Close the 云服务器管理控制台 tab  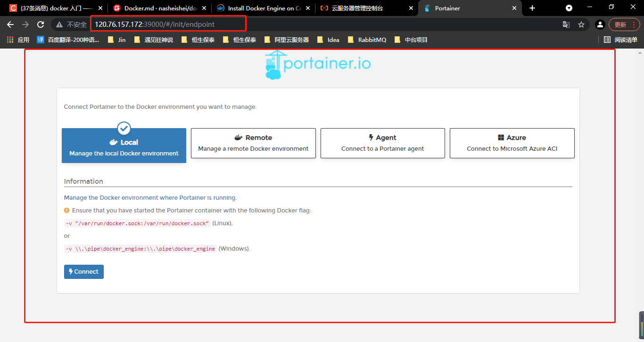tap(411, 8)
